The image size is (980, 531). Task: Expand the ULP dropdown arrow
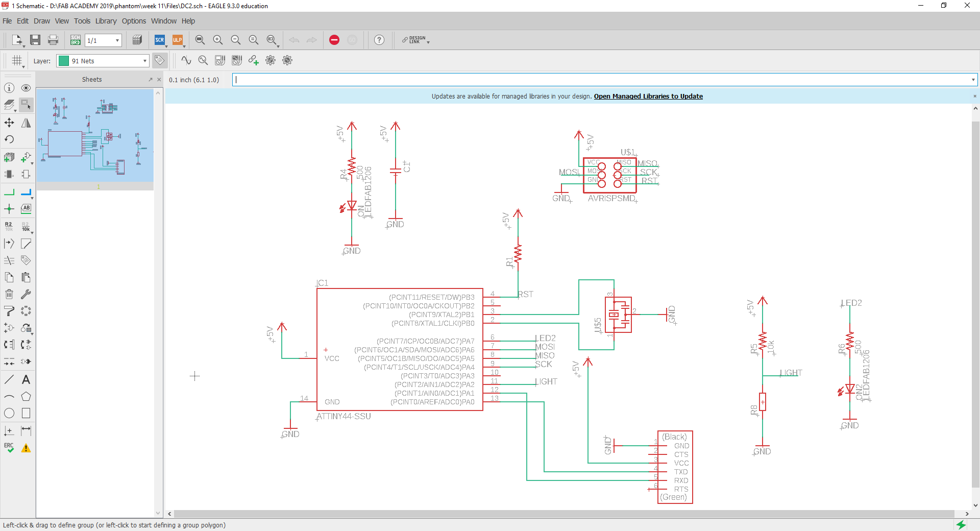point(184,46)
